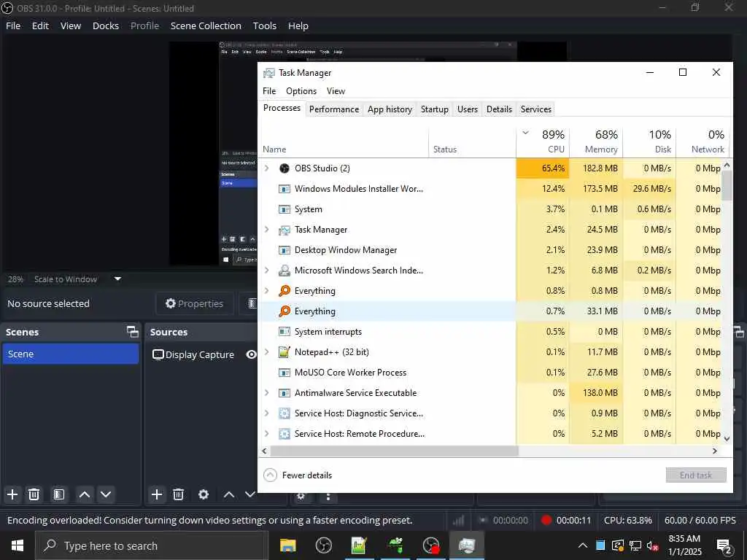Screen dimensions: 747x560
Task: Toggle visibility of Display Capture source
Action: [x=251, y=354]
